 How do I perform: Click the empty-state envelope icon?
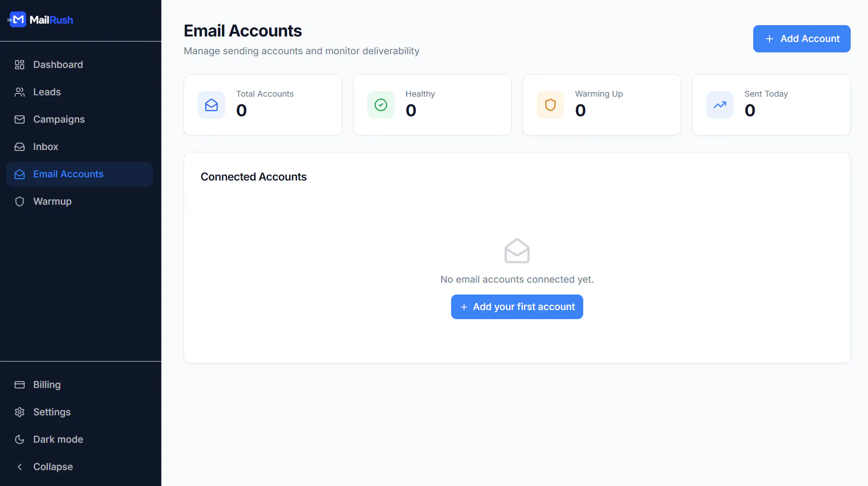pos(517,251)
